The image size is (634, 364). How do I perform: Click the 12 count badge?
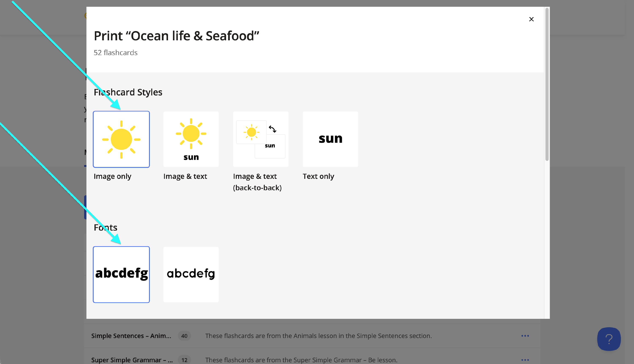[184, 360]
